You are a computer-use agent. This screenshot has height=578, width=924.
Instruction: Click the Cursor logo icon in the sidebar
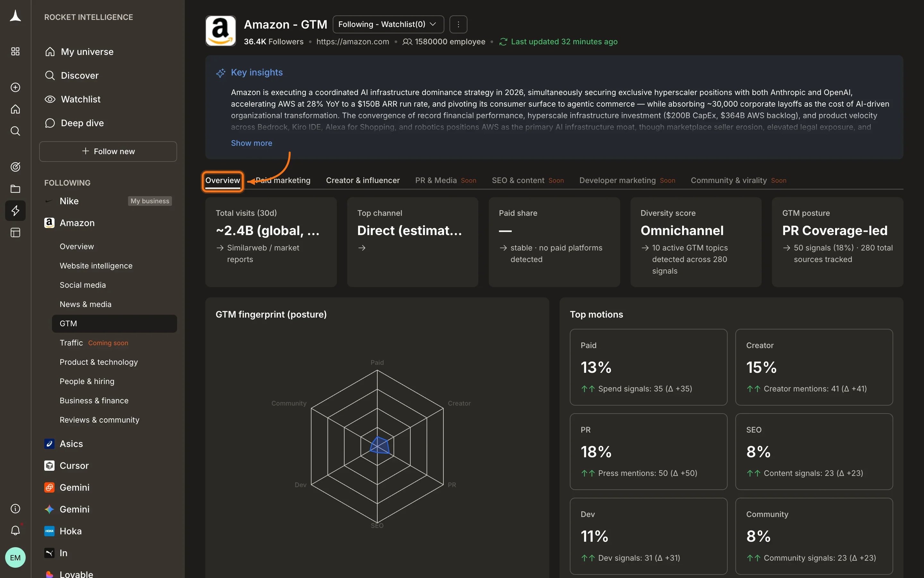[49, 466]
